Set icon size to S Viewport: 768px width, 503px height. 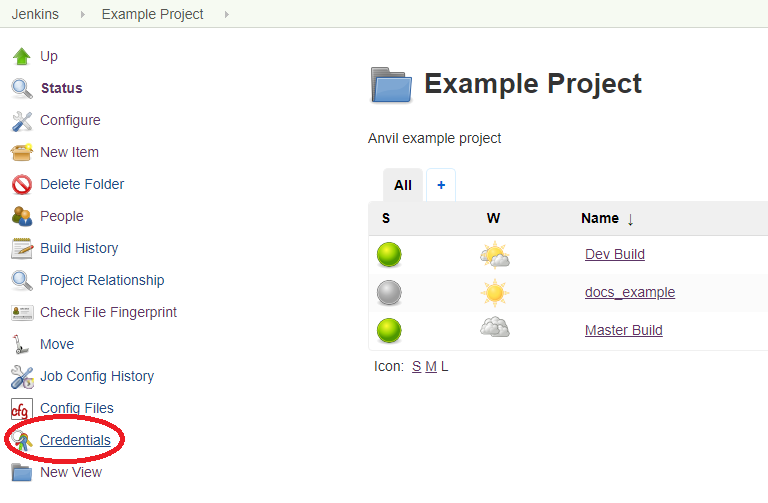[416, 366]
